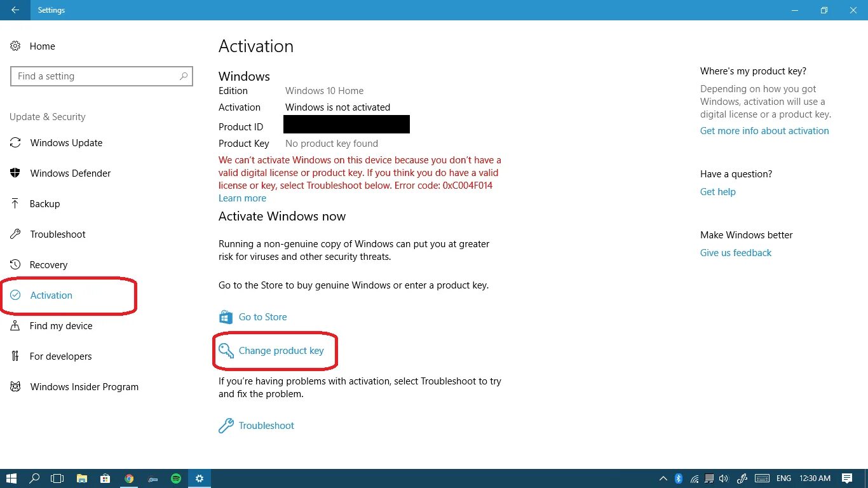The width and height of the screenshot is (868, 488).
Task: Click the Find a setting search box
Action: [102, 76]
